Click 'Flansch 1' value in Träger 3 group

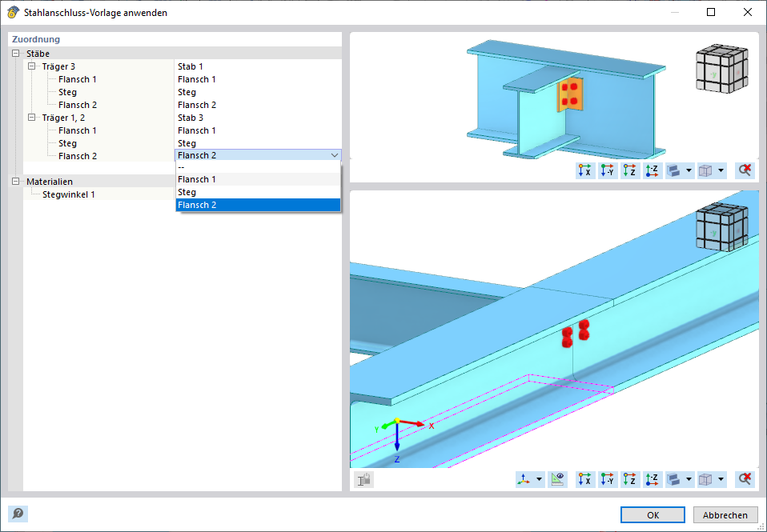coord(258,79)
